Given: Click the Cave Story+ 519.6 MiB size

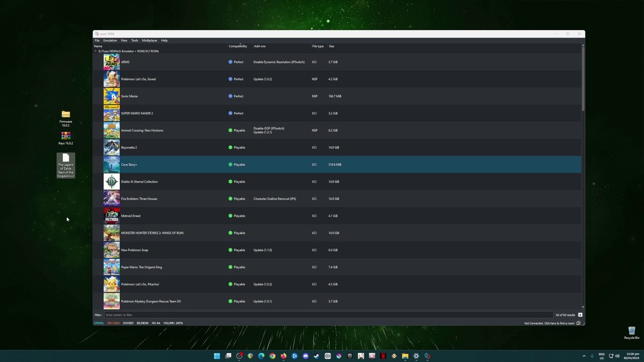Looking at the screenshot, I should 335,165.
